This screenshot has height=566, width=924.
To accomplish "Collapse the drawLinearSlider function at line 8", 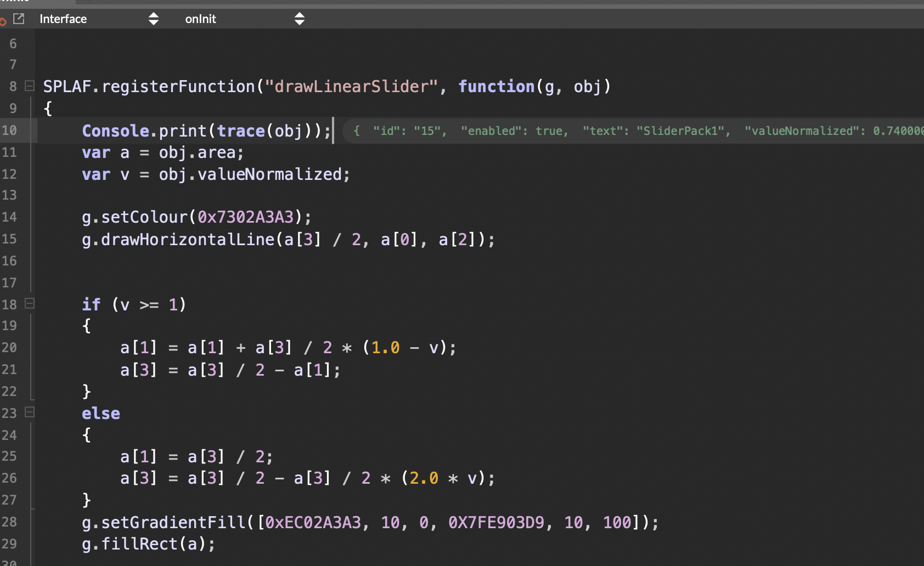I will (30, 86).
